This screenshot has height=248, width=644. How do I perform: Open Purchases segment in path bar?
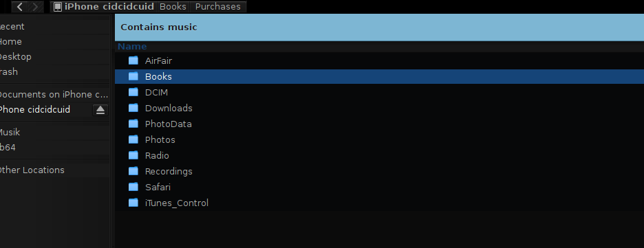click(218, 7)
